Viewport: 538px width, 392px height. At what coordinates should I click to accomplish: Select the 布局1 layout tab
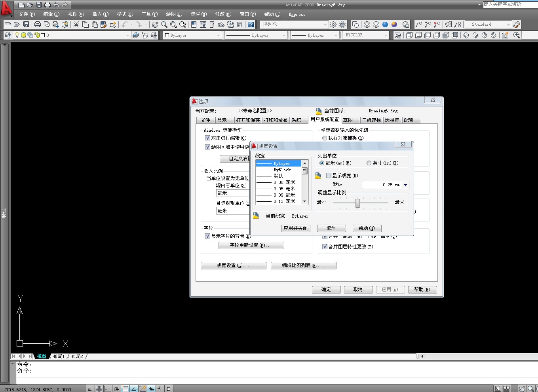pyautogui.click(x=59, y=356)
